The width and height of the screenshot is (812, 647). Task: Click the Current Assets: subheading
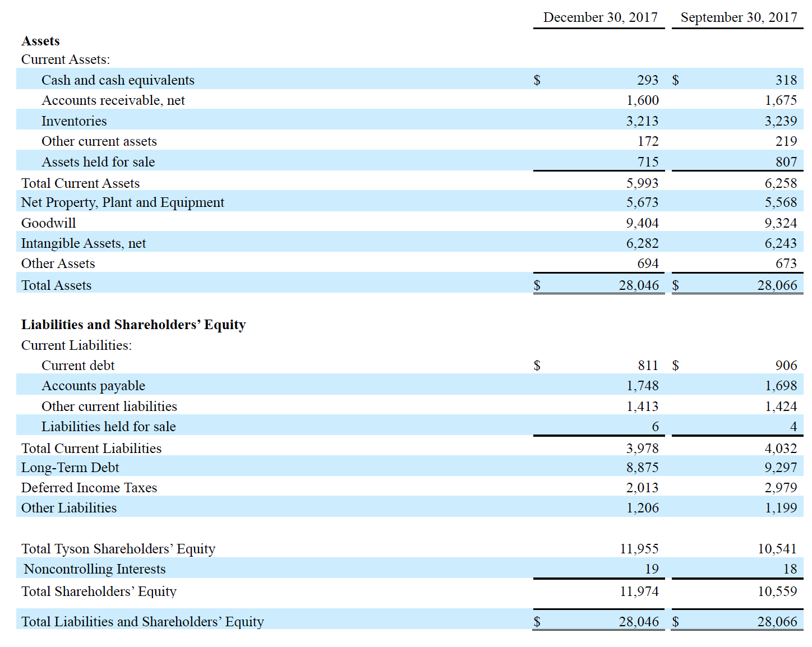click(x=66, y=59)
